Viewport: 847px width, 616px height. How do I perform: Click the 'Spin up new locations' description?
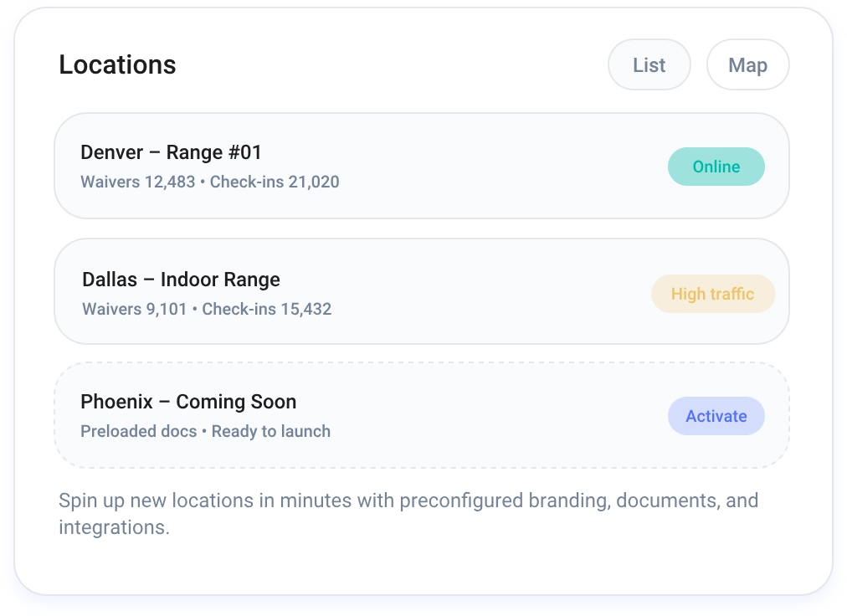pos(408,501)
